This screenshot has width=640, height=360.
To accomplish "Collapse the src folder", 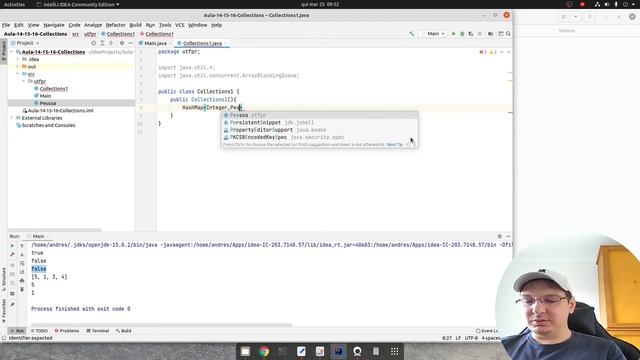I will (x=18, y=74).
